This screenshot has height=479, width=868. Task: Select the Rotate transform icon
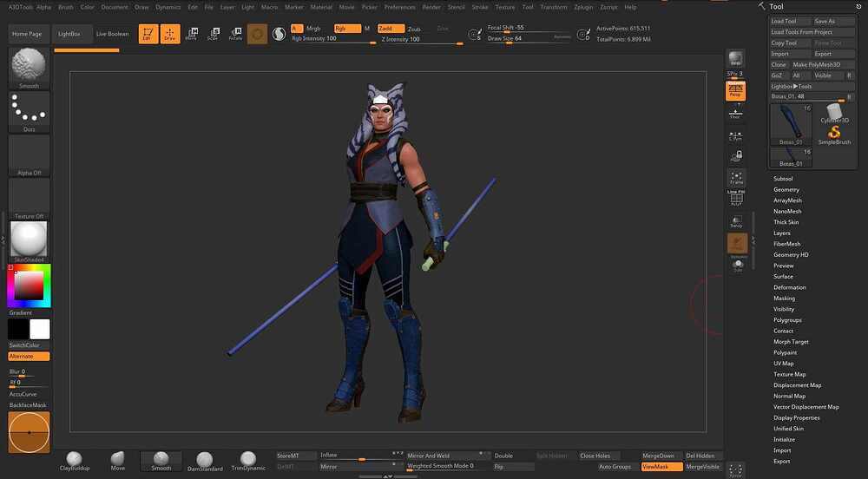(235, 35)
